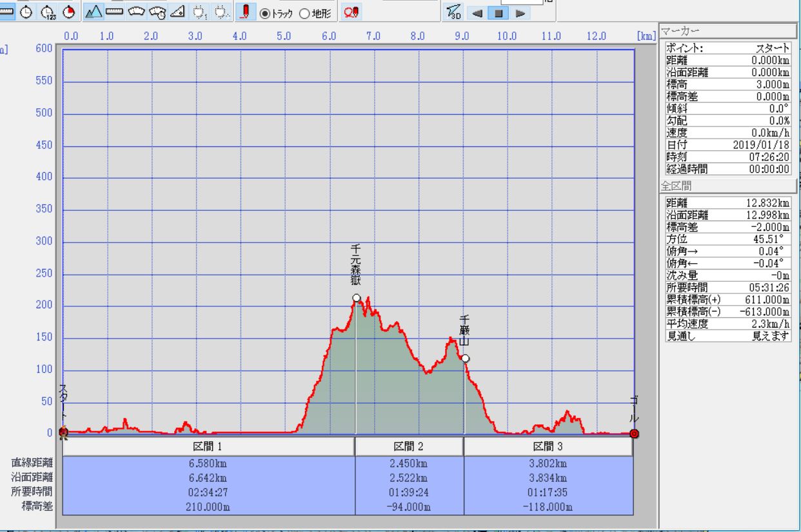Click section 1 surface distance 6.642km
Image resolution: width=801 pixels, height=532 pixels.
[209, 477]
